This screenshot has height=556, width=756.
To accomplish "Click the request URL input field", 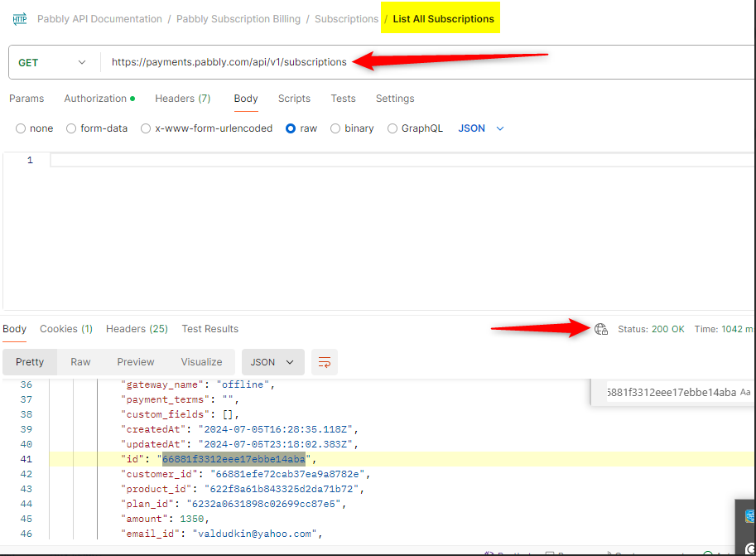I will point(429,62).
